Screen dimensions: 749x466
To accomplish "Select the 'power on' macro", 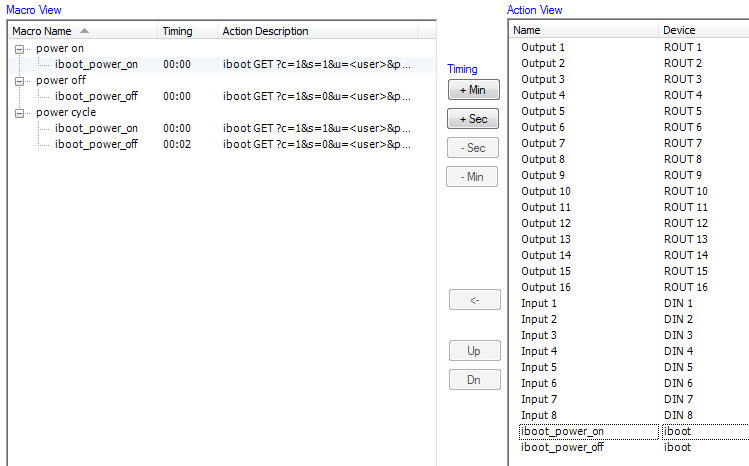I will point(60,48).
